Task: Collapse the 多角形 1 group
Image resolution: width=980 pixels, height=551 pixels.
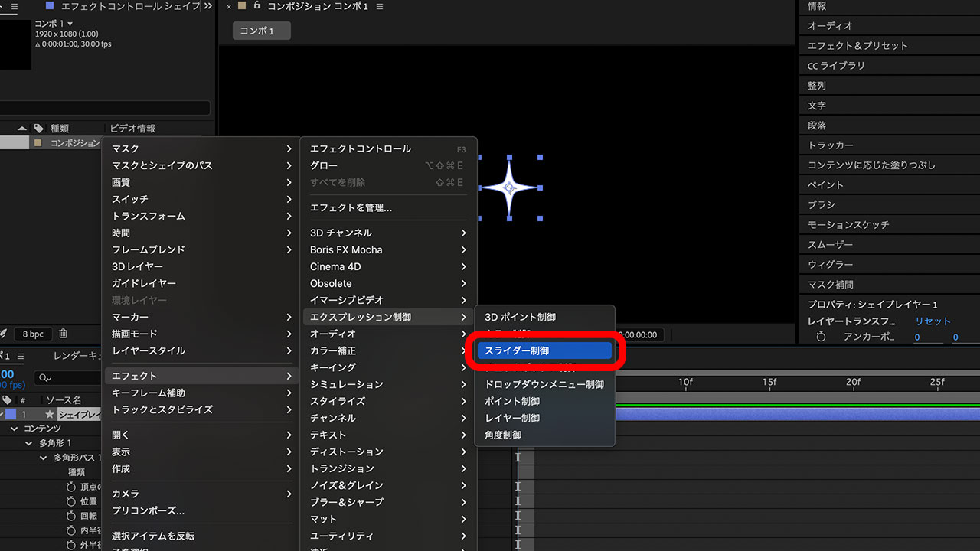Action: pos(29,443)
